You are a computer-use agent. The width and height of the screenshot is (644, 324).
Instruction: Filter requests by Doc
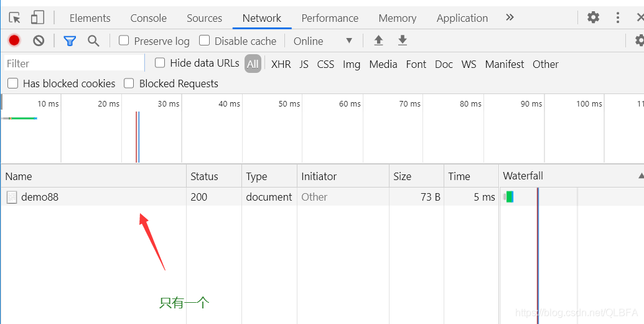coord(444,64)
